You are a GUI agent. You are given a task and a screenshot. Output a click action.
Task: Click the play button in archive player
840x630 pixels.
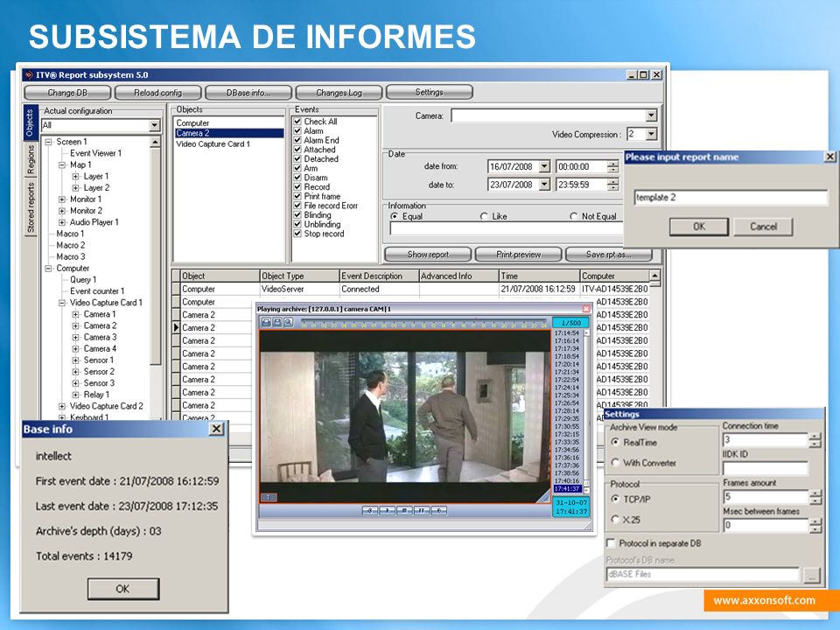pyautogui.click(x=387, y=510)
